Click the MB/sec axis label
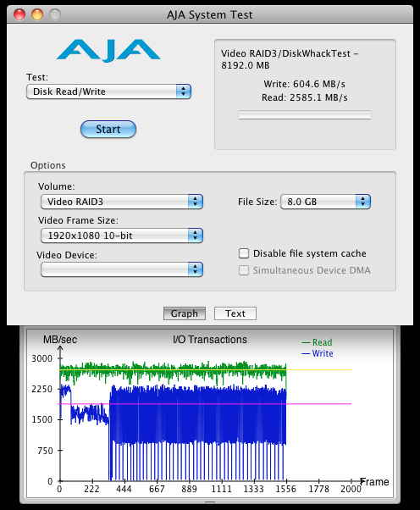This screenshot has width=420, height=510. (x=60, y=340)
